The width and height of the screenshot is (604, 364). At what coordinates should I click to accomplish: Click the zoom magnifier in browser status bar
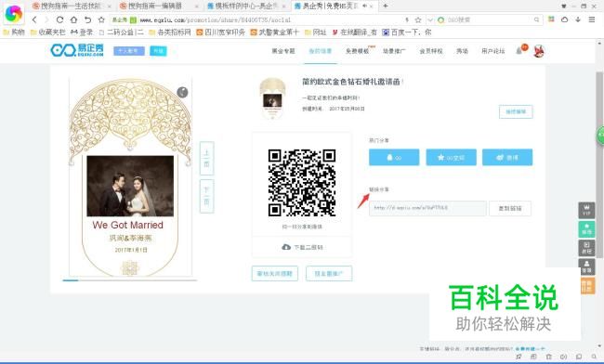pyautogui.click(x=594, y=357)
